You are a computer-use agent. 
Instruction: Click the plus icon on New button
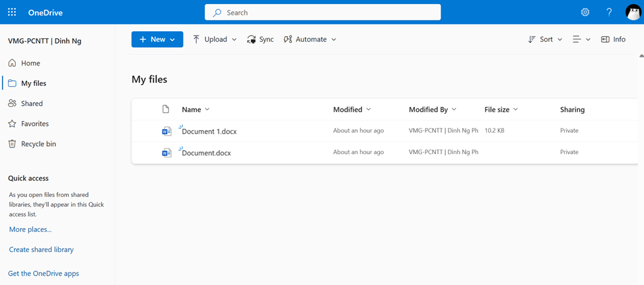coord(143,40)
